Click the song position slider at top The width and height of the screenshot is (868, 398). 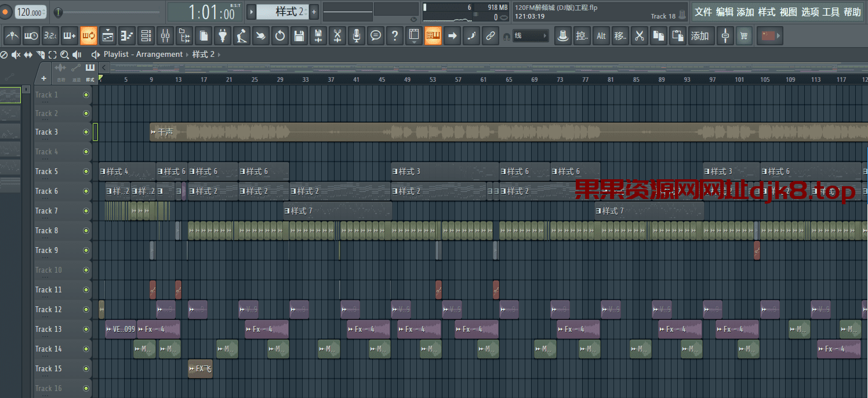(x=110, y=12)
